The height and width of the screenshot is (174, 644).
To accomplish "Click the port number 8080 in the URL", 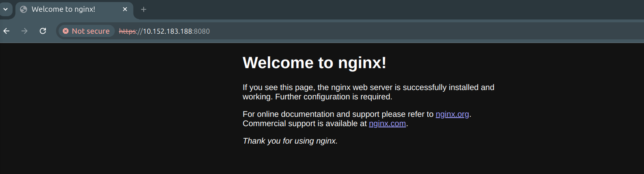I will (202, 31).
